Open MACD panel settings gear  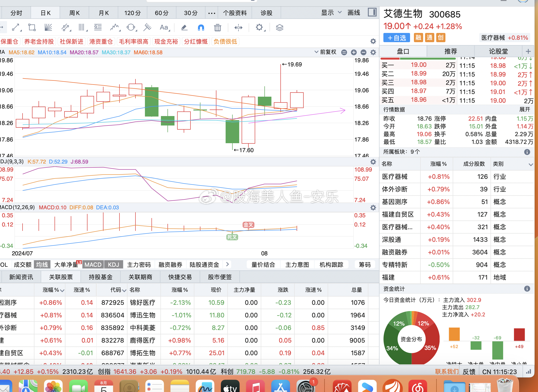tap(373, 207)
